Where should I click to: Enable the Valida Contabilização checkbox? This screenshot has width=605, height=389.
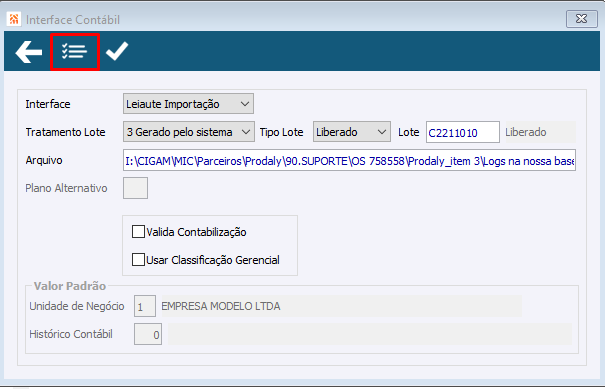coord(138,232)
